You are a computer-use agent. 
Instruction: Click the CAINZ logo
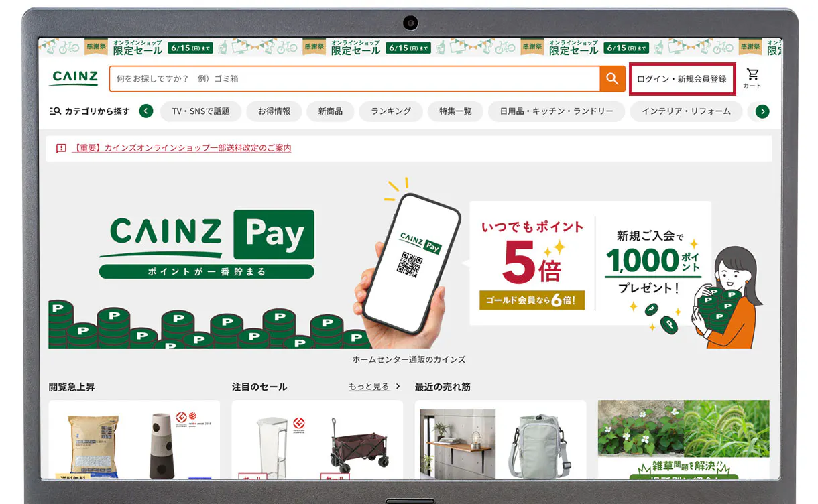coord(75,78)
